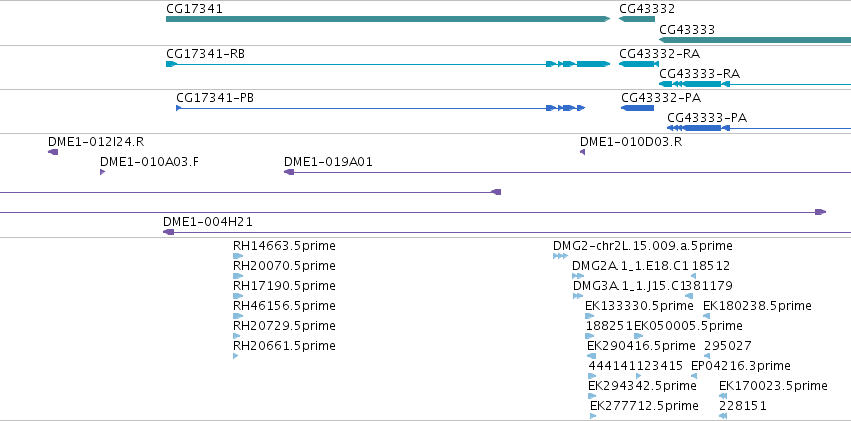Viewport: 851px width, 421px height.
Task: Select the RH14663.5prime EST arrow
Action: coord(238,256)
